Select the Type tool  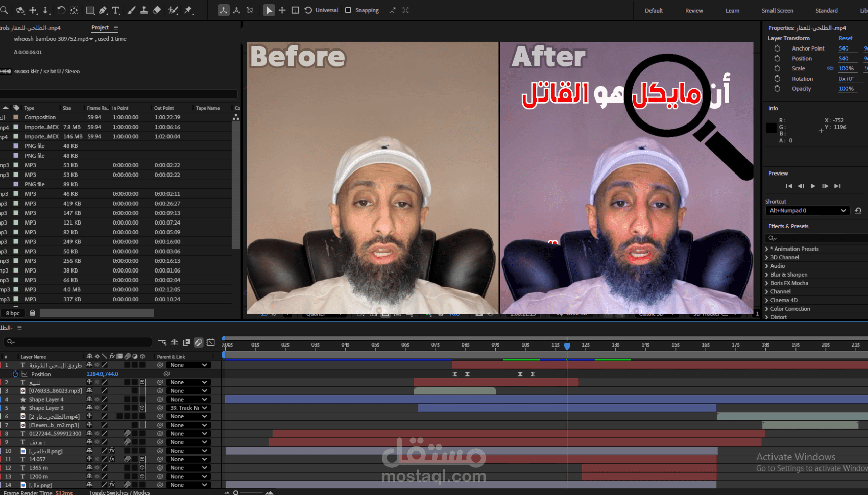[x=115, y=10]
